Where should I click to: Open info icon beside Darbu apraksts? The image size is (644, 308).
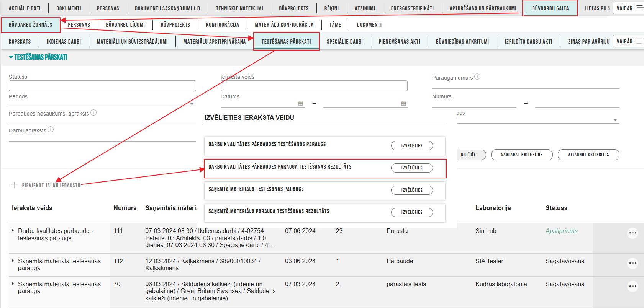[x=51, y=129]
